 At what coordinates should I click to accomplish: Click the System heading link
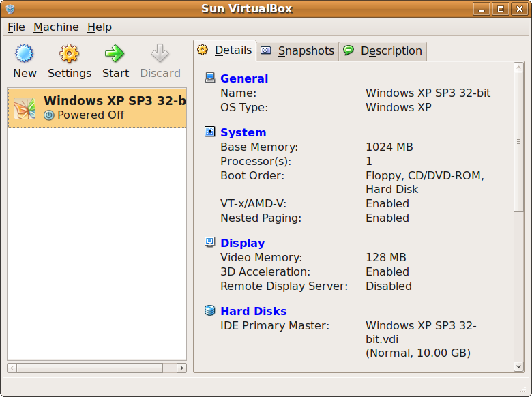click(x=243, y=132)
